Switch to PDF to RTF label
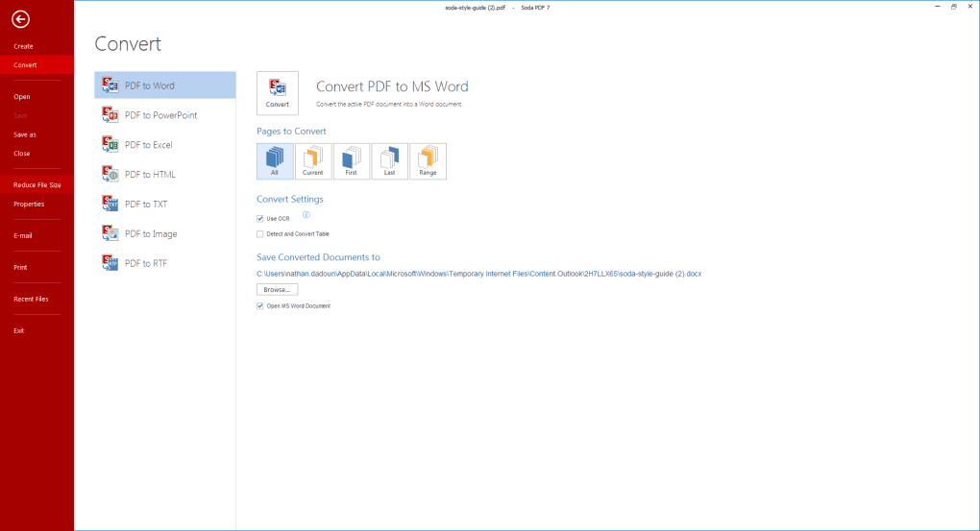The height and width of the screenshot is (531, 980). 146,264
